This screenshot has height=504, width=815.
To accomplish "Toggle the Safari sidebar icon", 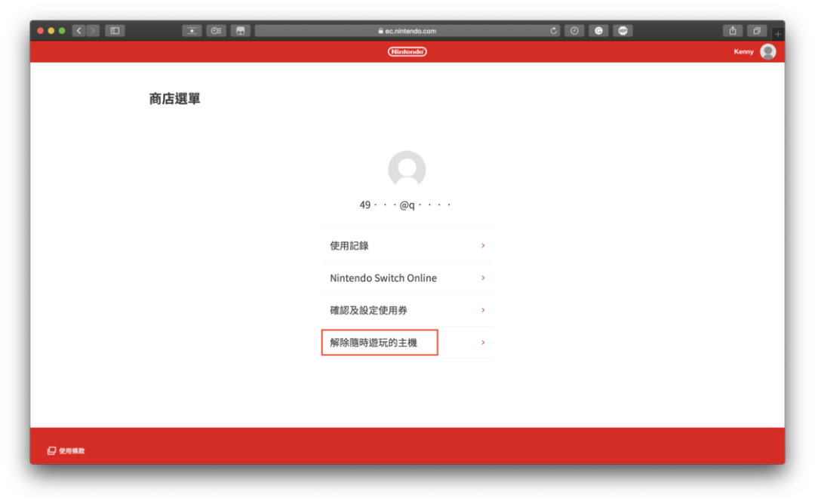I will click(115, 31).
